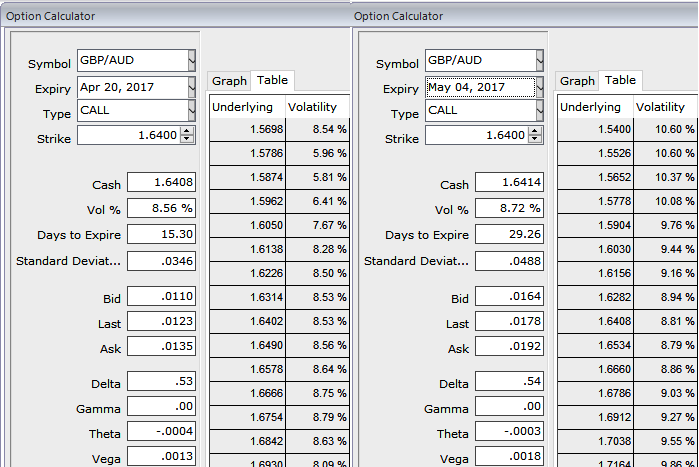Click Vol % field showing 8.56 %
Screen dimensions: 699x467
161,208
